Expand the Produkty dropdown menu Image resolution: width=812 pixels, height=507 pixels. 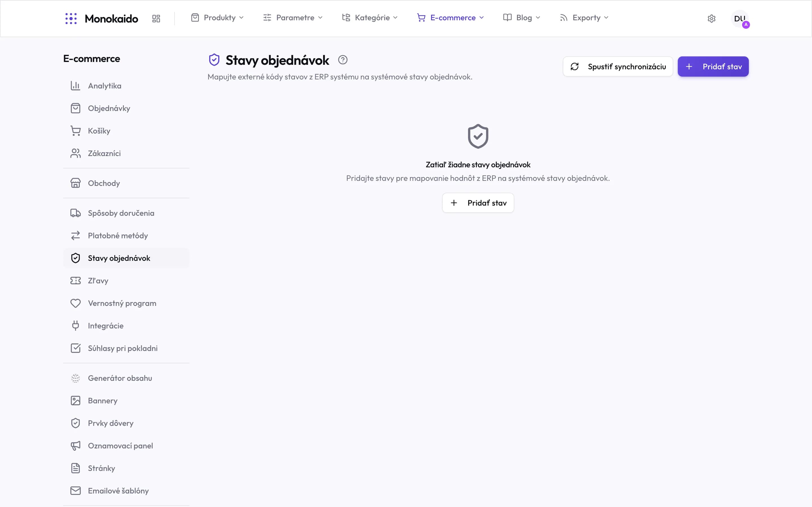click(x=217, y=18)
